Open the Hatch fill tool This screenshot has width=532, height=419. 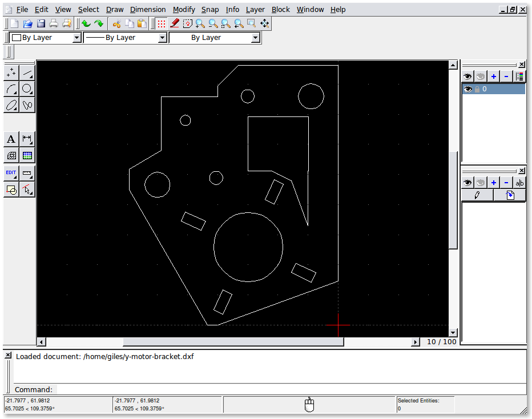click(11, 155)
